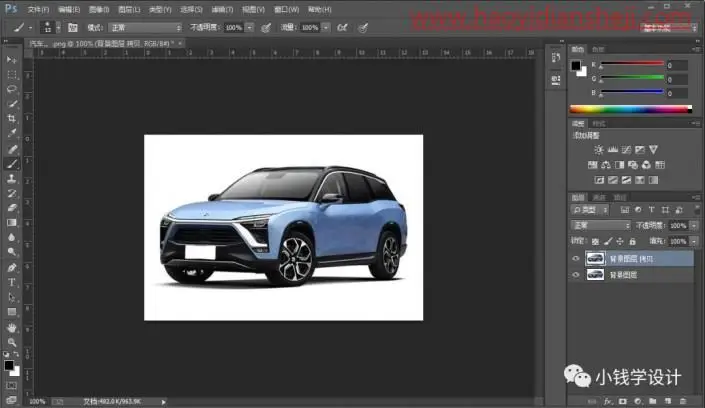Click the red R channel slider
The image size is (705, 408).
click(x=632, y=63)
